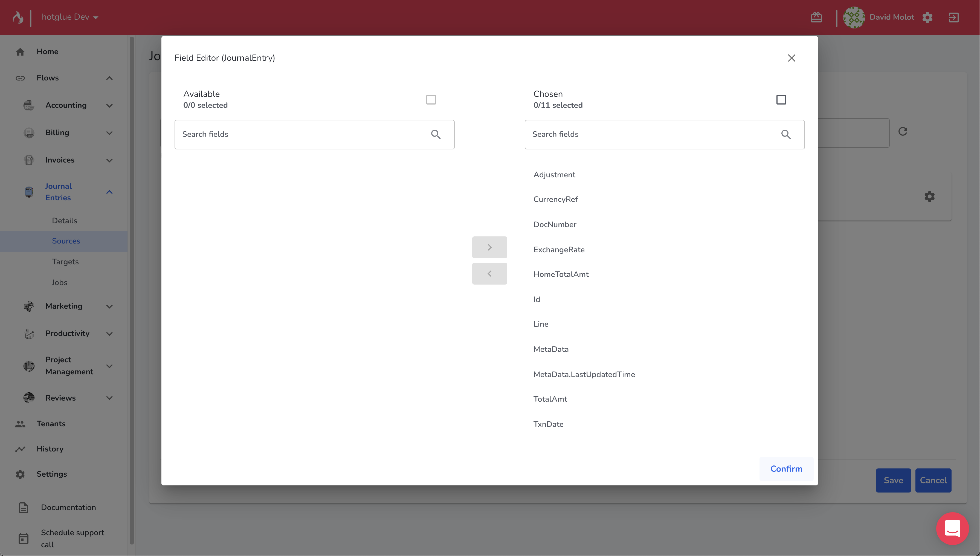The height and width of the screenshot is (556, 980).
Task: Open user settings gear beside David Molot
Action: coord(927,17)
